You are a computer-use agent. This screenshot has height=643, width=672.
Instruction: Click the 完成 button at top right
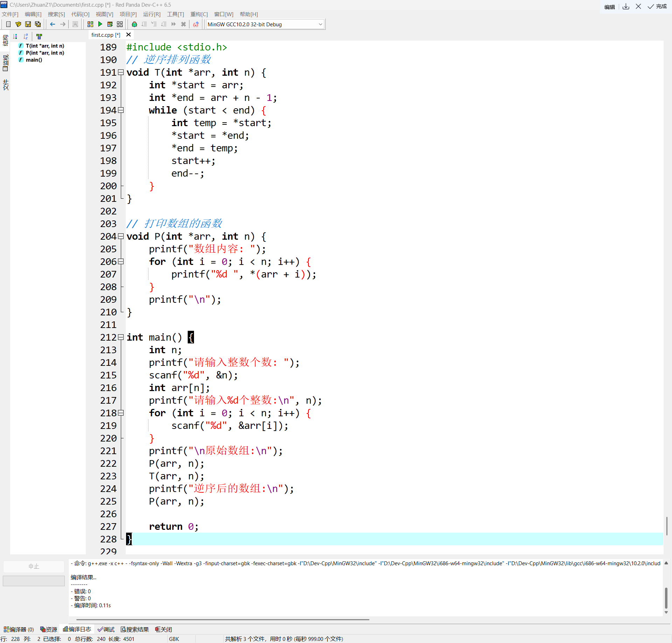[657, 6]
